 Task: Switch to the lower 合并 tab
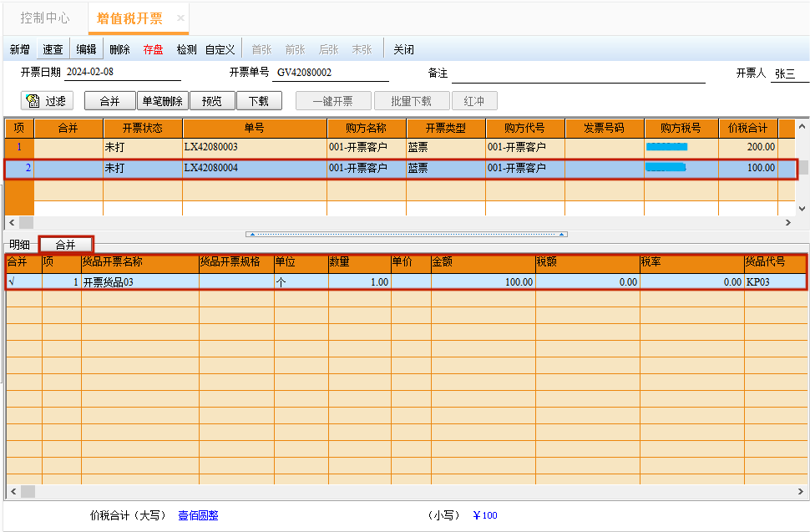point(66,245)
